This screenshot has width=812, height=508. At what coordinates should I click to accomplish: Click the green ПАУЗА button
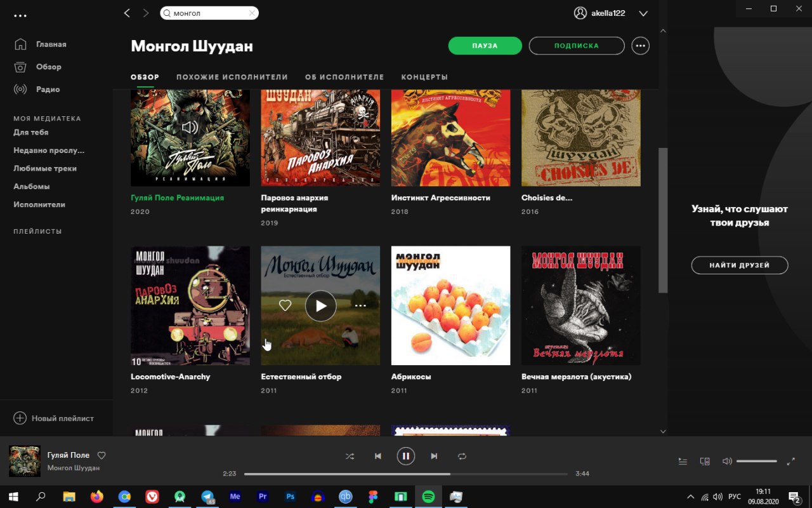point(485,46)
